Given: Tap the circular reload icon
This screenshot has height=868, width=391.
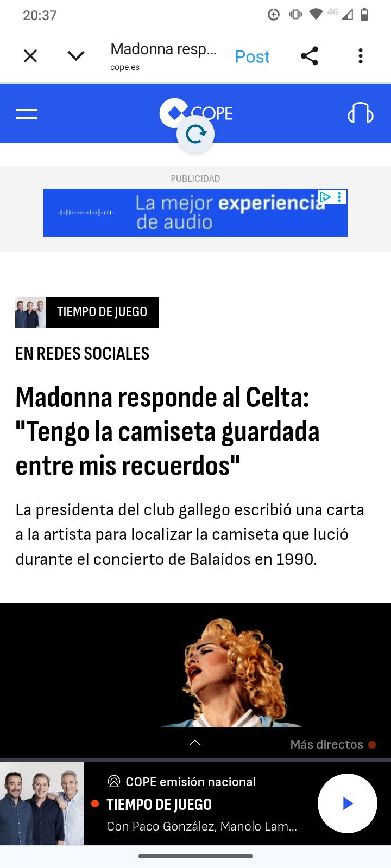Looking at the screenshot, I should (x=195, y=134).
